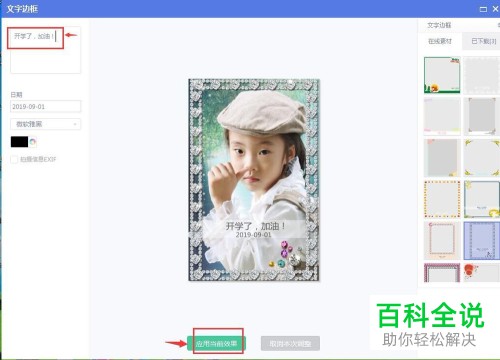
Task: Select the lavender blue frame thumbnail
Action: (482, 241)
